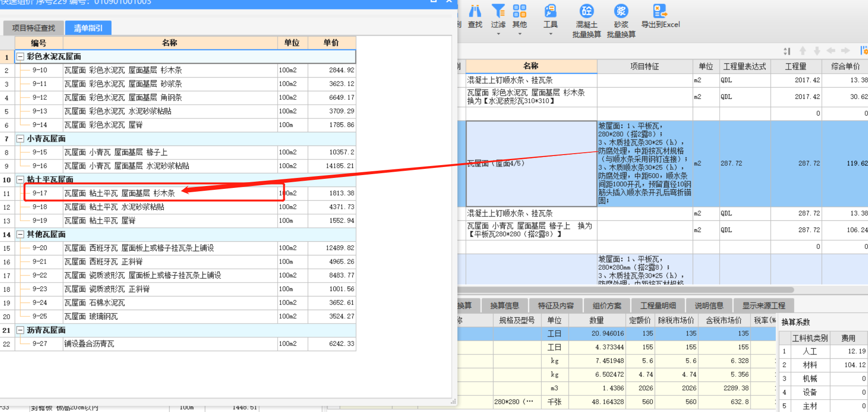The image size is (868, 412).
Task: Click price cell 14185.21
Action: click(x=331, y=166)
